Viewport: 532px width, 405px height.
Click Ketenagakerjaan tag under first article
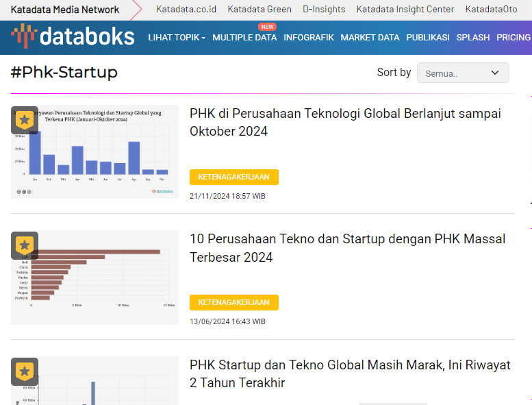coord(234,177)
